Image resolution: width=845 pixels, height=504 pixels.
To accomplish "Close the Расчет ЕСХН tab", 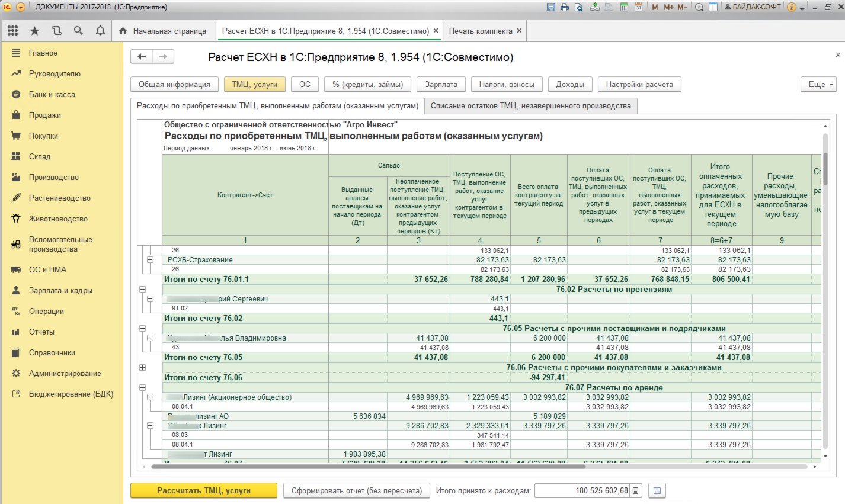I will click(x=436, y=31).
